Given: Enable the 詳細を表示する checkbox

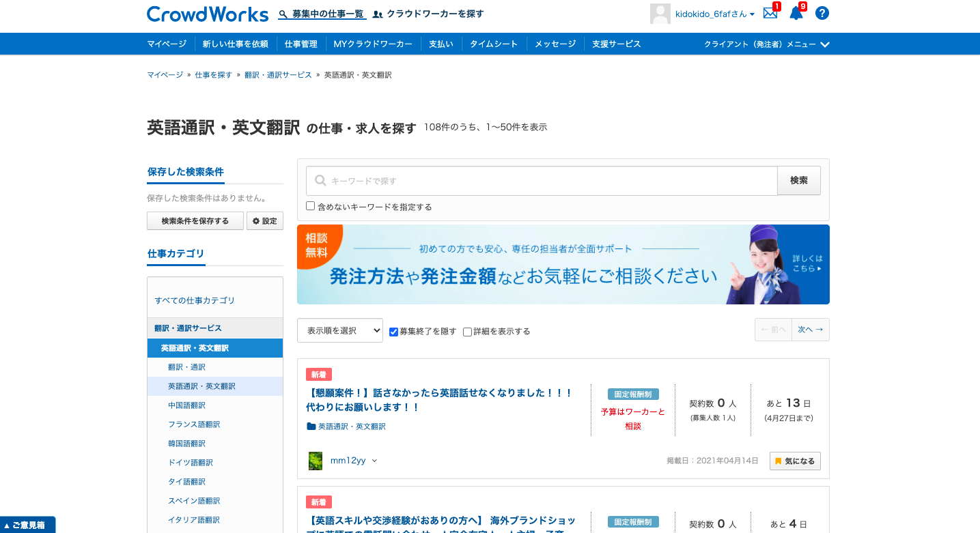Looking at the screenshot, I should point(467,332).
